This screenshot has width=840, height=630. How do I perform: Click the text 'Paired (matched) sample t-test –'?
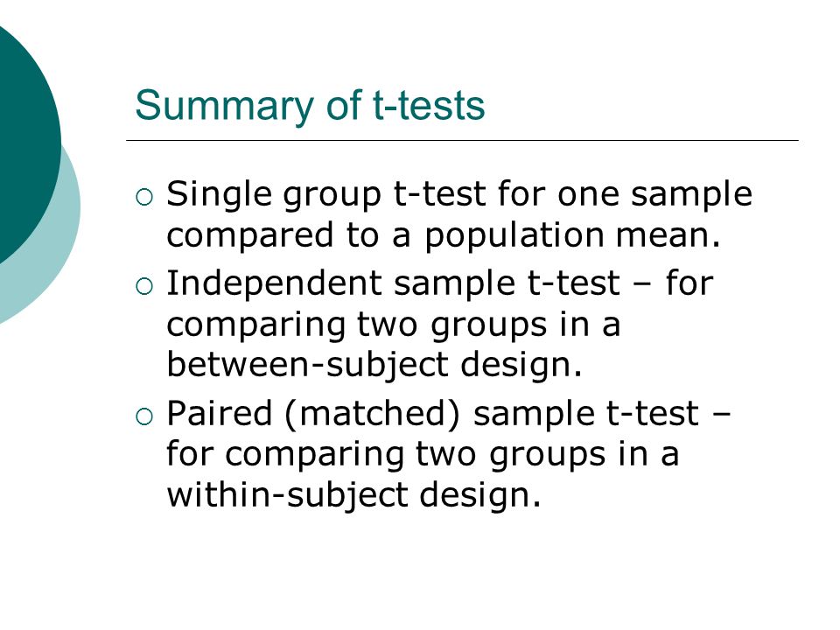point(448,415)
